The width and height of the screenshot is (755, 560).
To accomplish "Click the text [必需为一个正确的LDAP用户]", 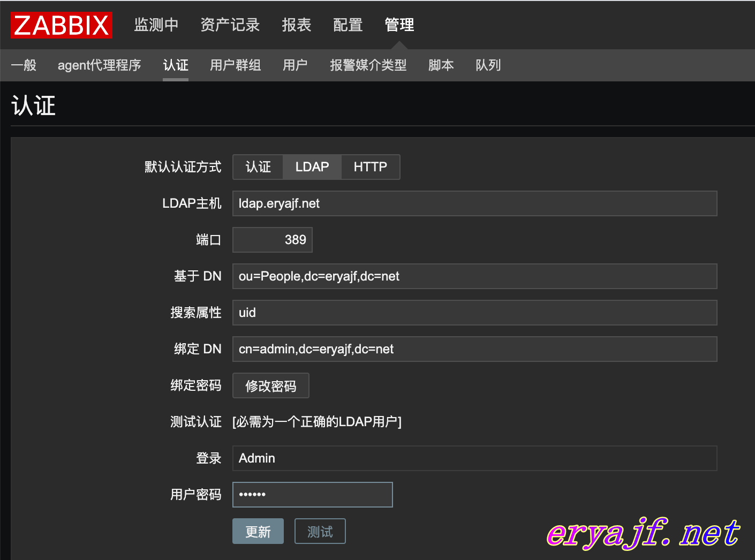I will click(x=317, y=422).
